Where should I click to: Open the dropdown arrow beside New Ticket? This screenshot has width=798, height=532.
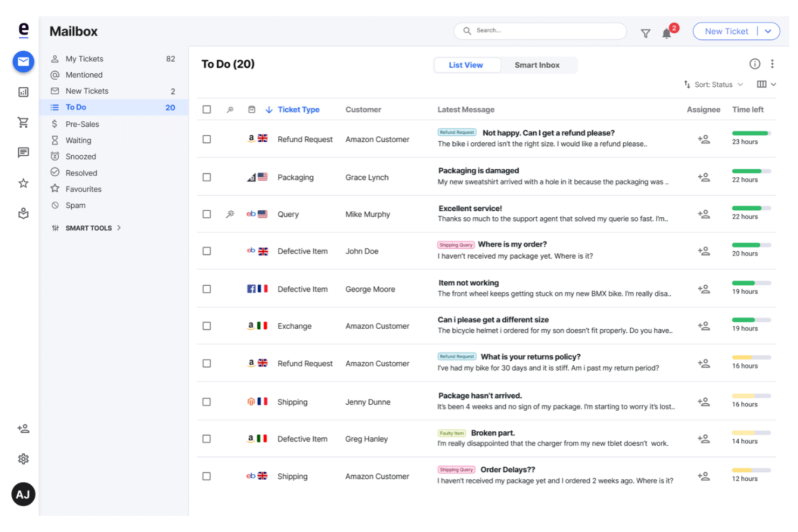point(768,31)
